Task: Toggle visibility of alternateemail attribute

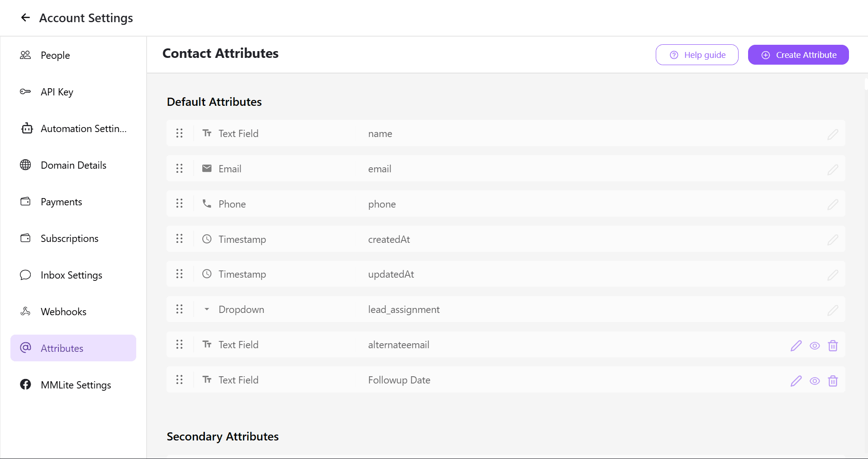Action: pyautogui.click(x=815, y=346)
